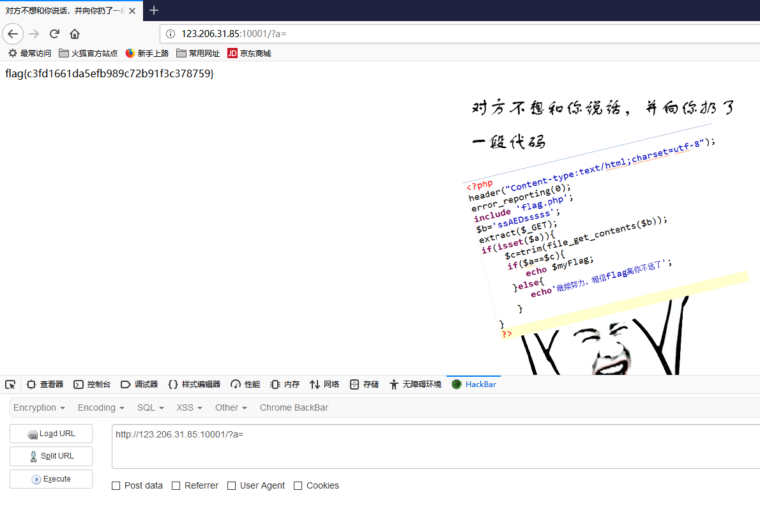760x532 pixels.
Task: Select the HackBar devtools tab
Action: (473, 384)
